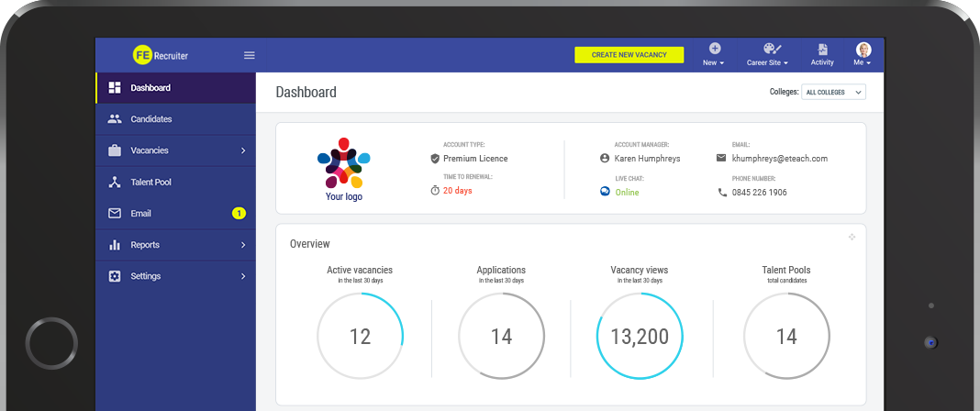This screenshot has height=411, width=980.
Task: Click the email envelope icon beside khumphreys@eteach.com
Action: pos(721,158)
